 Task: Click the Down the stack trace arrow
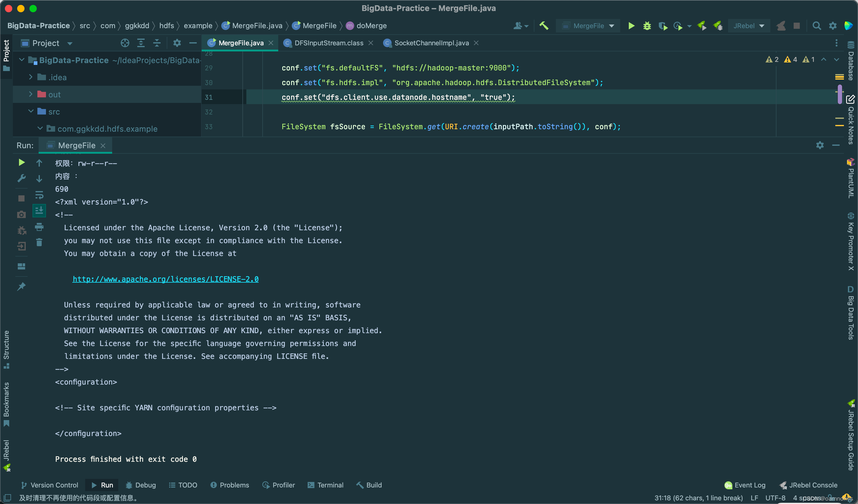pyautogui.click(x=39, y=178)
